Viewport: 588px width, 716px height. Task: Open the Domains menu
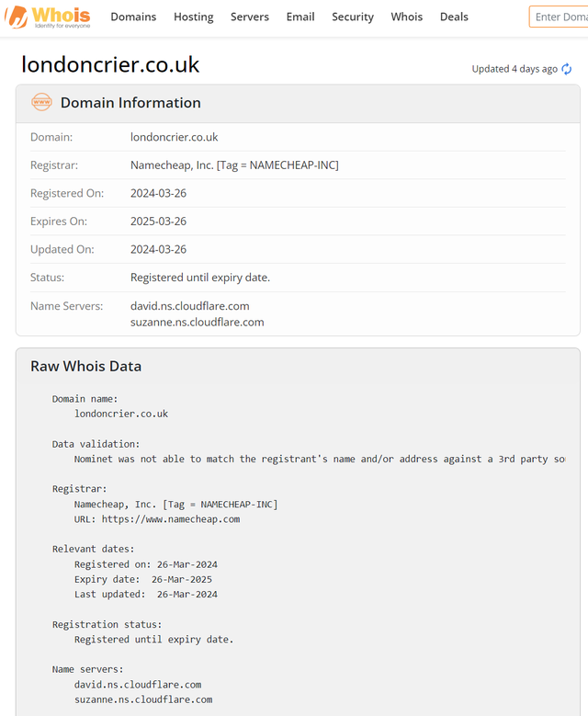point(133,17)
